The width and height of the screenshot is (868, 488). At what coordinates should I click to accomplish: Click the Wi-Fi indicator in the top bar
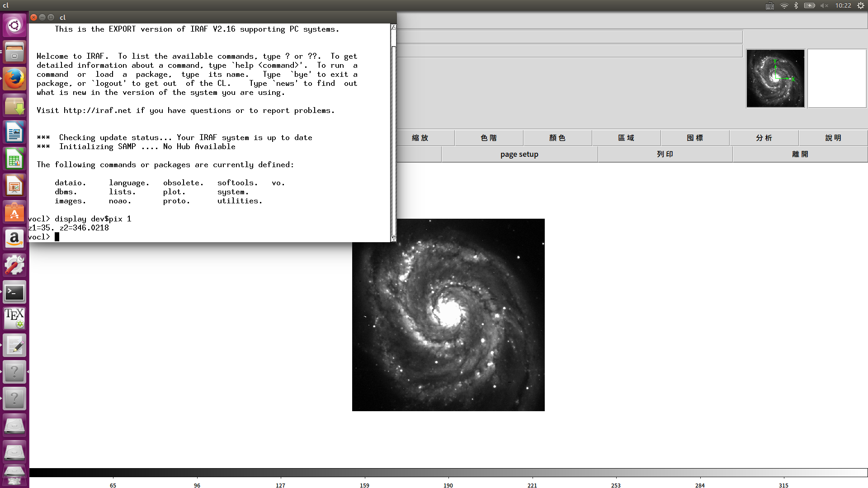click(784, 5)
